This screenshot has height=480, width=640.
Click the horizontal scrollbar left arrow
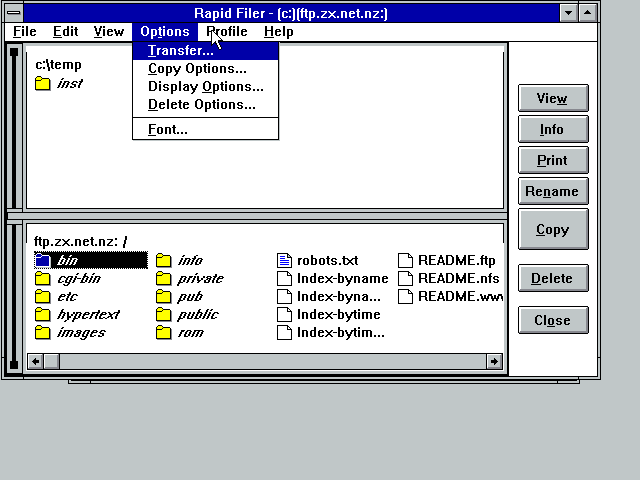pyautogui.click(x=36, y=361)
